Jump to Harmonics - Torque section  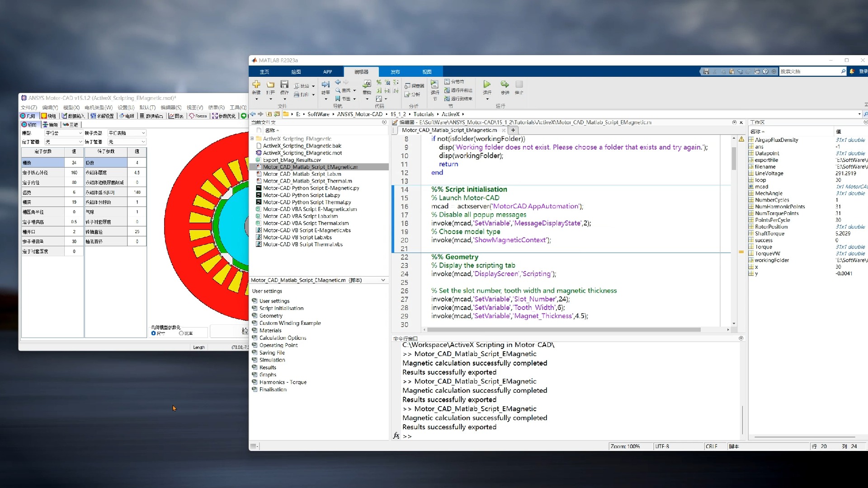pos(283,382)
